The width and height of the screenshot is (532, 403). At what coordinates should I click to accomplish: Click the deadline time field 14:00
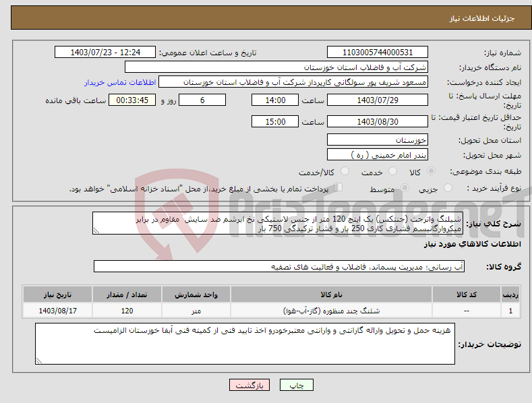[275, 100]
